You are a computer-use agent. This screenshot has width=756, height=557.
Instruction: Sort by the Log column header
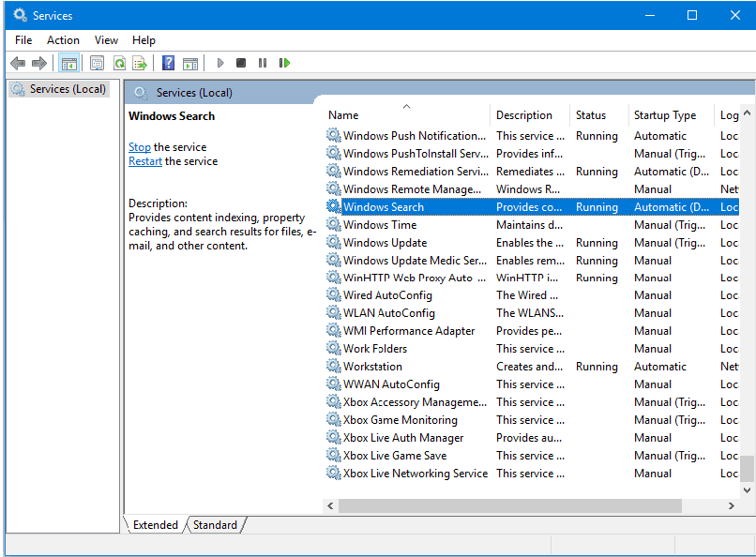(x=727, y=115)
